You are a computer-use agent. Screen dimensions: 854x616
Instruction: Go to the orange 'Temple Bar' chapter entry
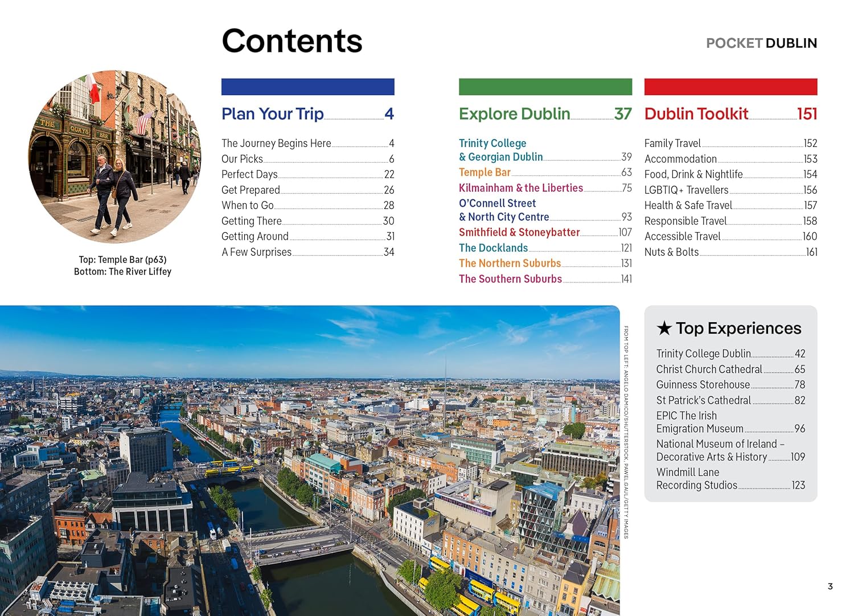(545, 172)
